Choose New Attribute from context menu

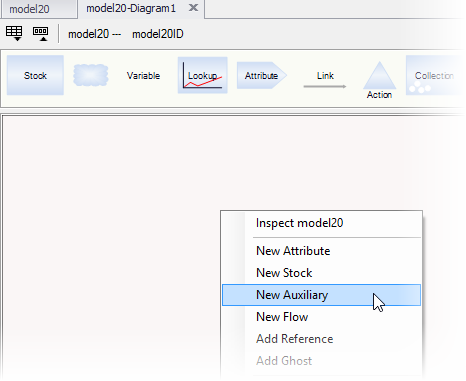321,251
